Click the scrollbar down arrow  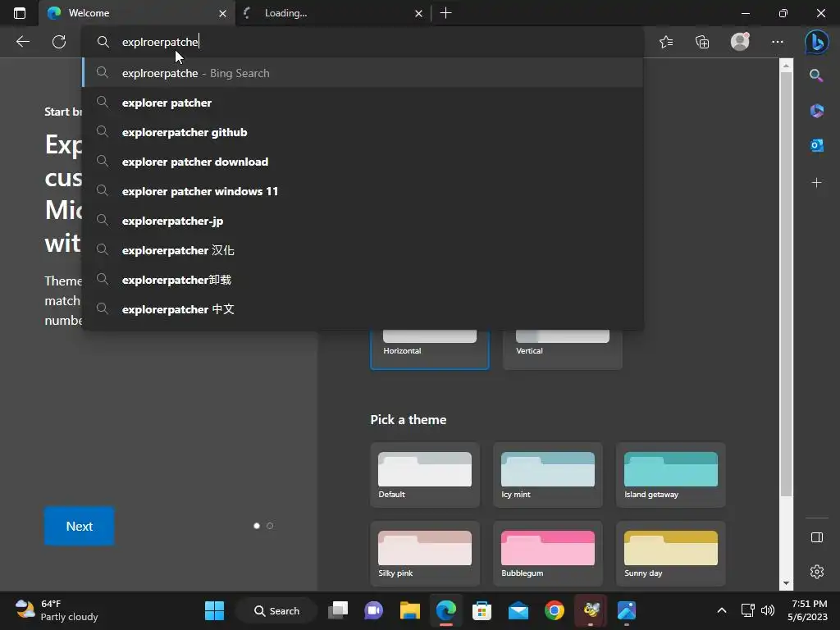click(786, 583)
